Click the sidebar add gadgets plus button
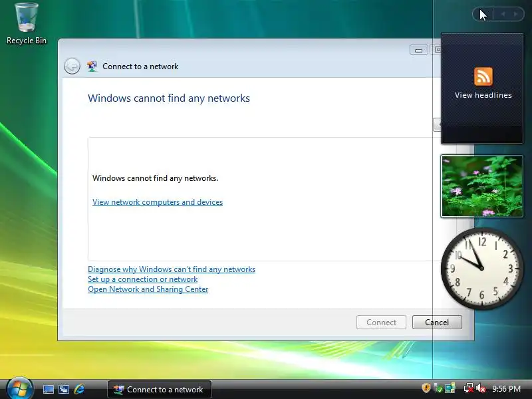Image resolution: width=532 pixels, height=399 pixels. [x=483, y=14]
